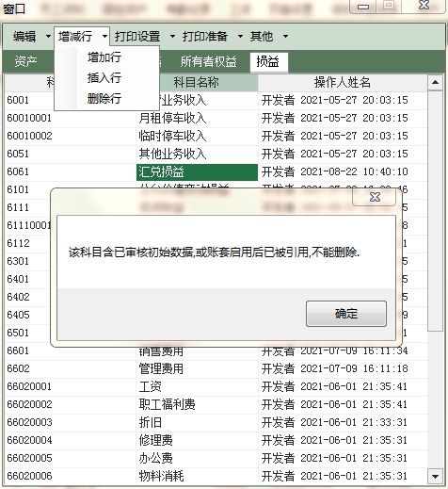Click the 科目名称 column header
The height and width of the screenshot is (489, 448).
197,83
